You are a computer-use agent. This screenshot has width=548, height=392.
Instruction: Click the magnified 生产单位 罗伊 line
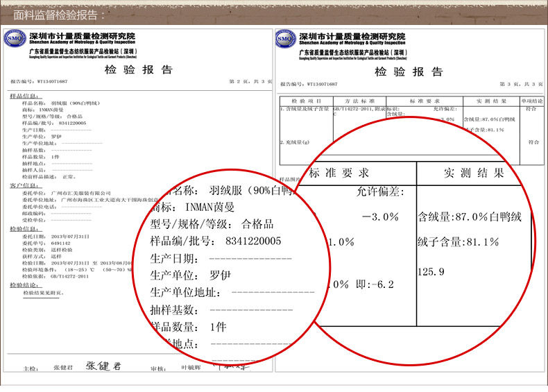pyautogui.click(x=191, y=275)
